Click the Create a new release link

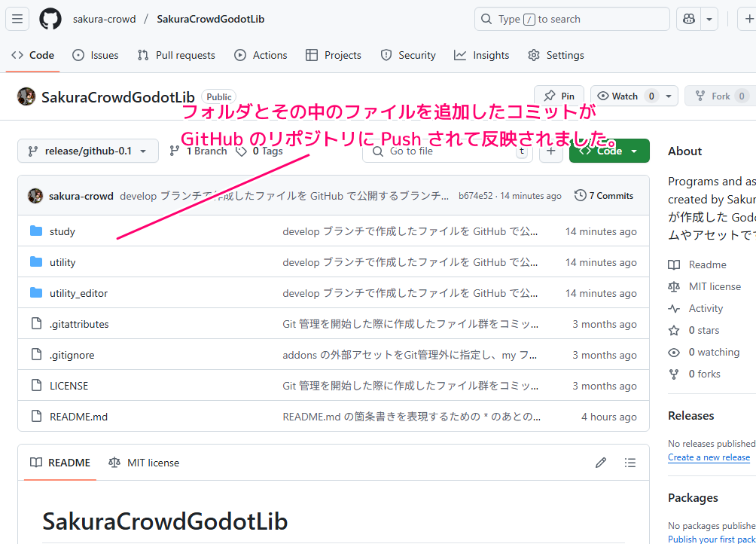pyautogui.click(x=709, y=457)
